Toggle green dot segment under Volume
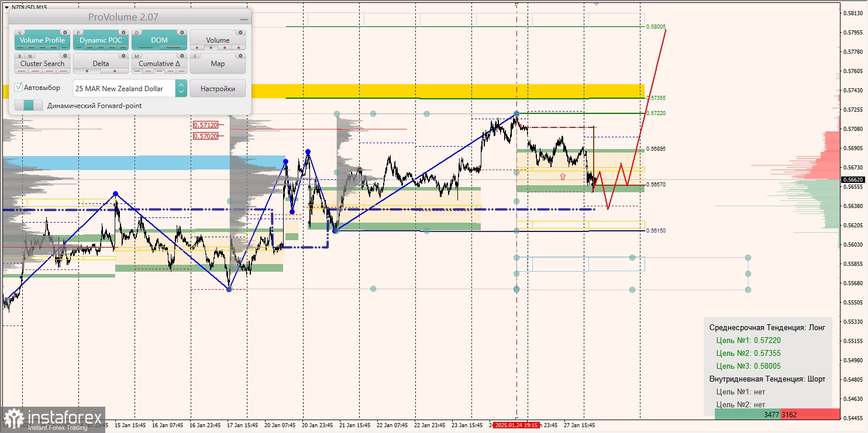This screenshot has height=433, width=868. [x=211, y=47]
